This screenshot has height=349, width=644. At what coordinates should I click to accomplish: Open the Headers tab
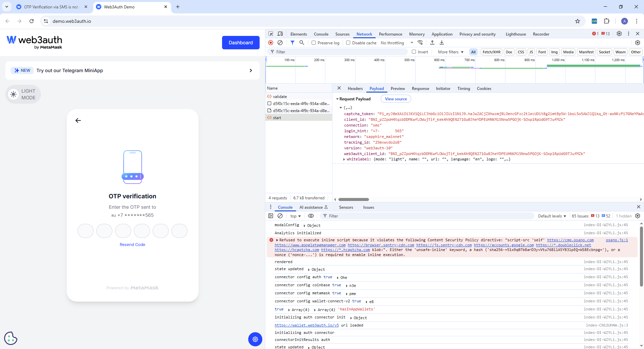(355, 88)
